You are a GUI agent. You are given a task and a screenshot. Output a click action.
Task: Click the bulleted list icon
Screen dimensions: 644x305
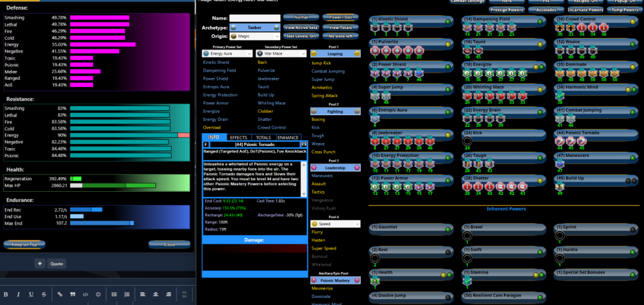[x=113, y=294]
